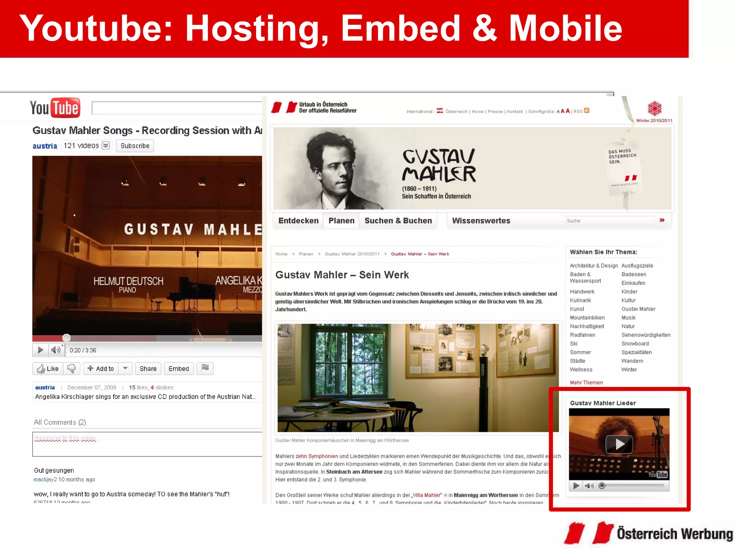The width and height of the screenshot is (746, 560).
Task: Open the Wellness theme
Action: click(x=581, y=369)
